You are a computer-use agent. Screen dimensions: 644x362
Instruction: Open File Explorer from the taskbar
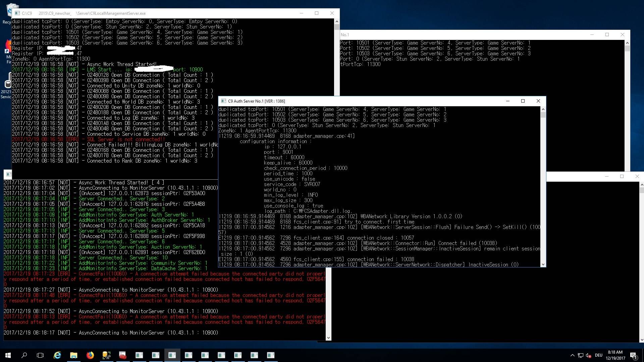(74, 355)
